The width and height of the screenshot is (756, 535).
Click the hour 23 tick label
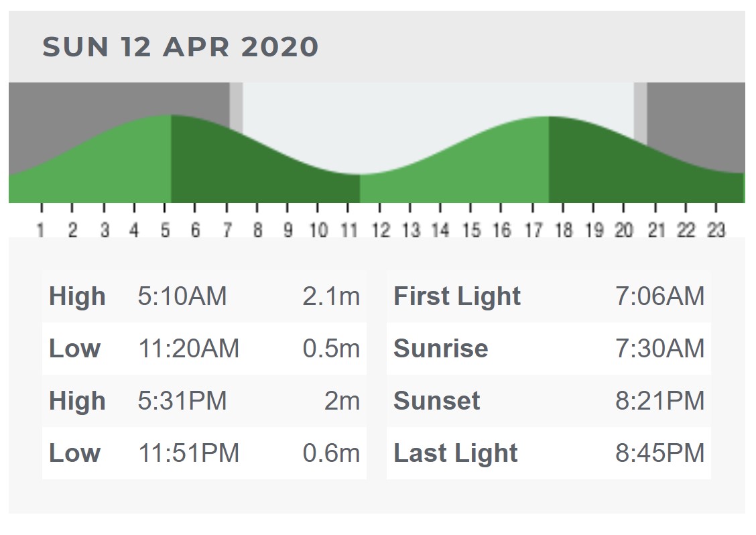(x=716, y=231)
